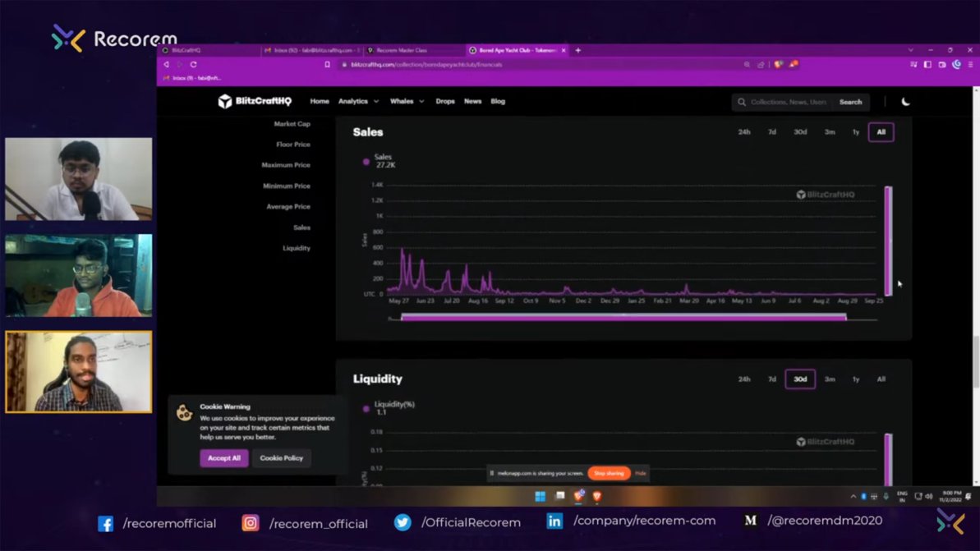Click the second Brave taskbar icon
Screen dimensions: 980x551
coord(597,496)
